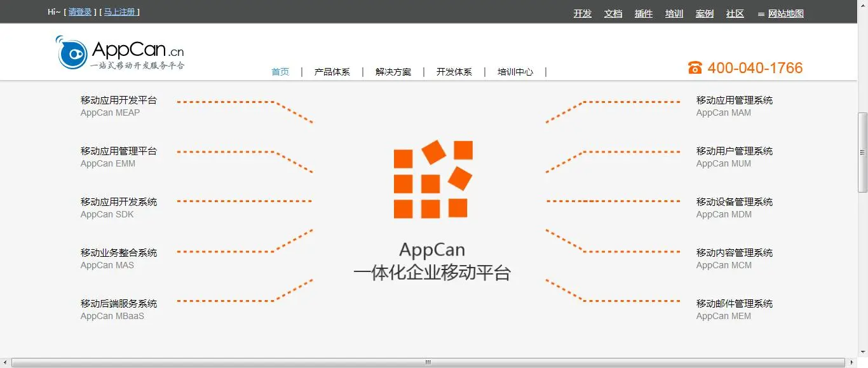
Task: Click the horizontal scrollbar left arrow
Action: (5, 362)
